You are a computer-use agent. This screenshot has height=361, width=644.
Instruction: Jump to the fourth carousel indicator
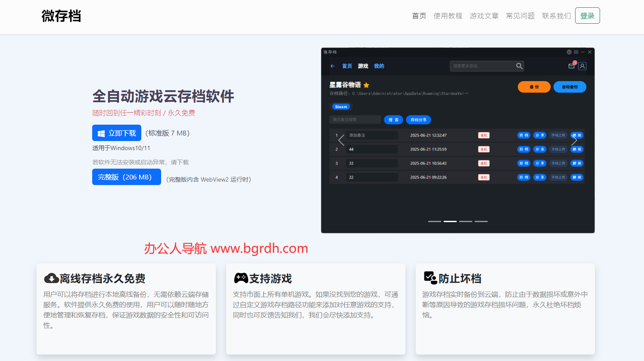point(481,221)
